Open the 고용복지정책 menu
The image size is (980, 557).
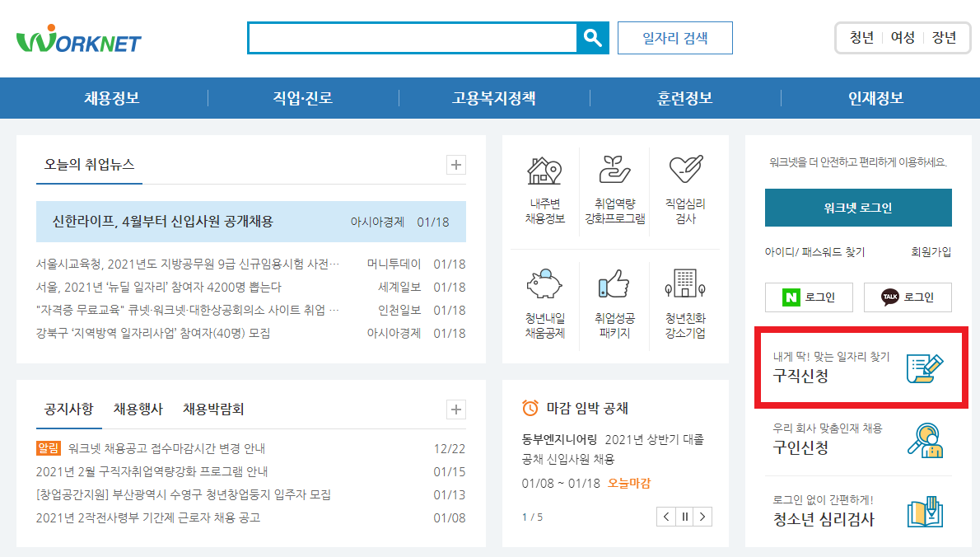click(494, 98)
